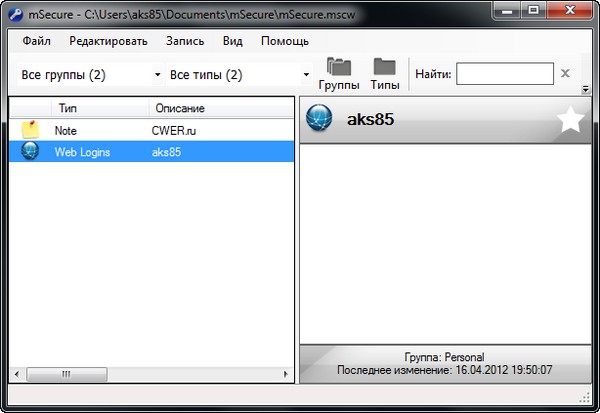Minimize the mSecure window
This screenshot has width=600, height=413.
[507, 10]
